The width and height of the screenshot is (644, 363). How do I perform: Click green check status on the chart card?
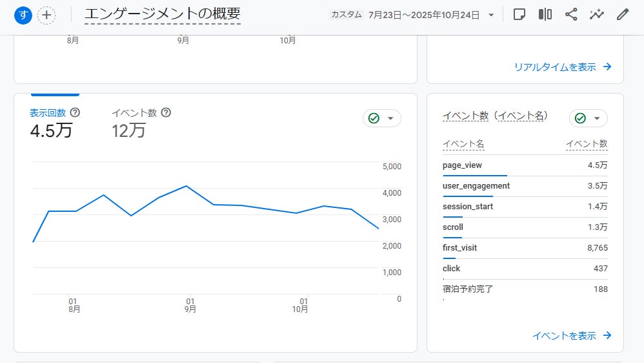[x=374, y=118]
